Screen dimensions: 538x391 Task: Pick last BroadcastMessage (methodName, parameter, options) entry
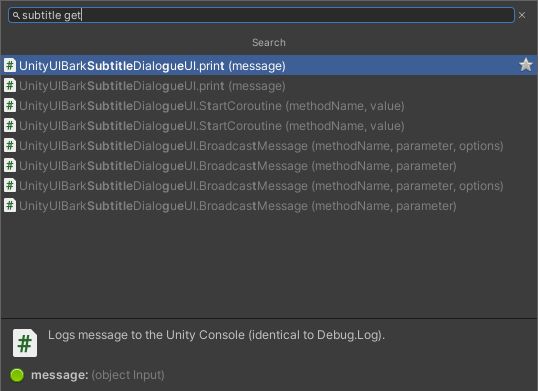click(269, 186)
